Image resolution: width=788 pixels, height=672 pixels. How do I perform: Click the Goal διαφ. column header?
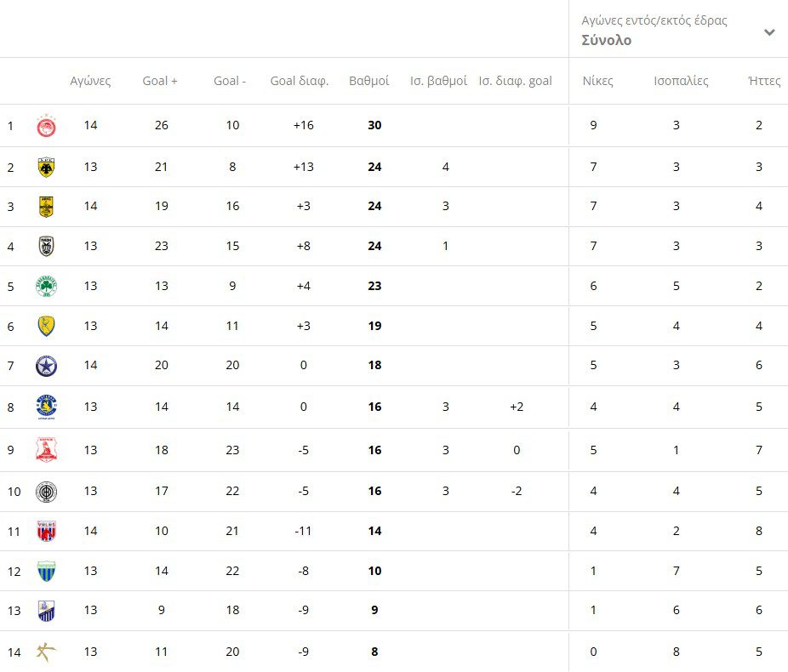tap(300, 81)
